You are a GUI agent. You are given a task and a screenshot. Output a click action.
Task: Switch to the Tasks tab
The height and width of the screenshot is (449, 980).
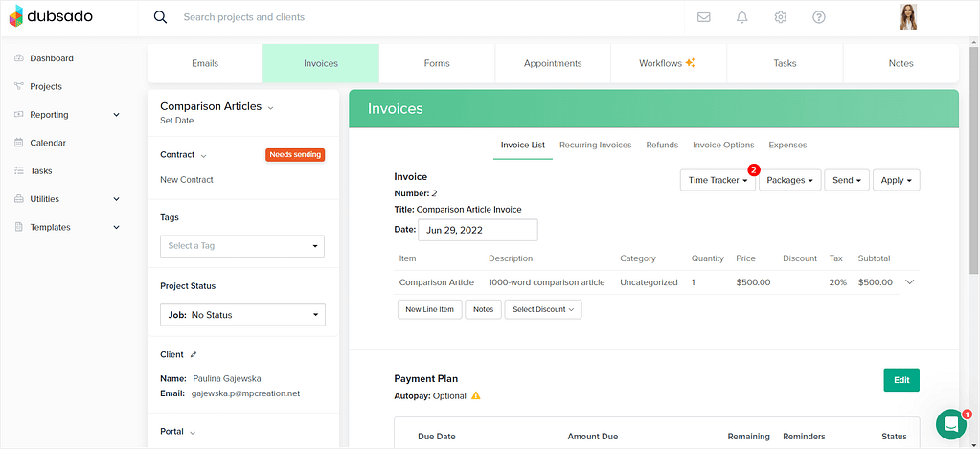785,63
